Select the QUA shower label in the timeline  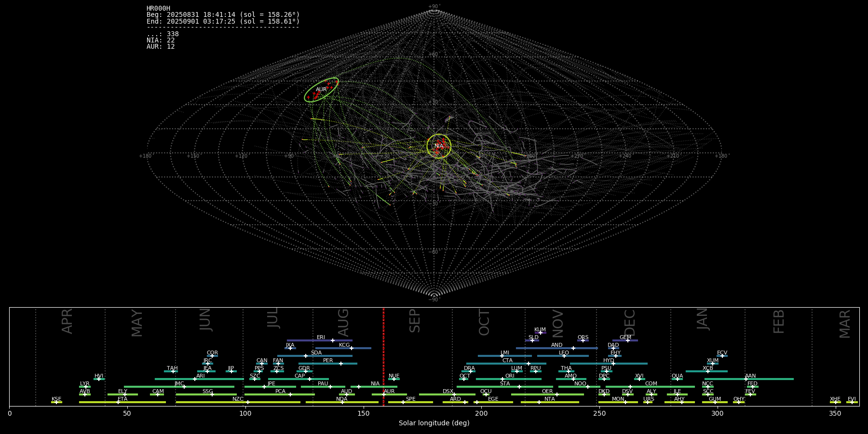677,376
